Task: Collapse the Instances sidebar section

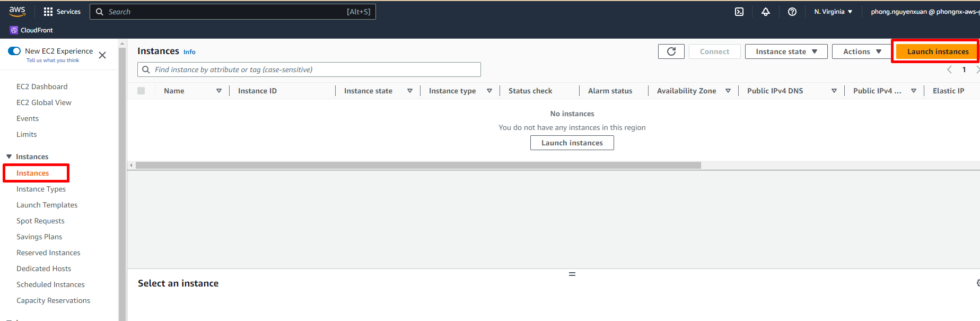Action: coord(9,157)
